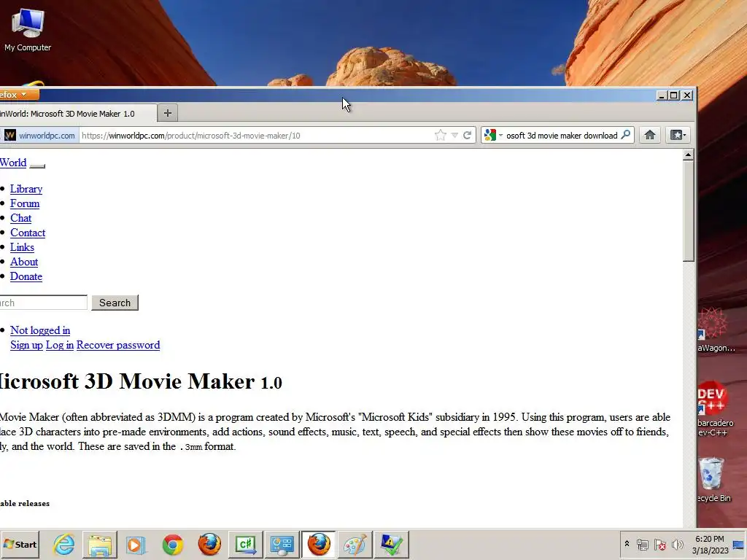Open the warning checkmark taskbar icon
Image resolution: width=747 pixels, height=560 pixels.
391,544
